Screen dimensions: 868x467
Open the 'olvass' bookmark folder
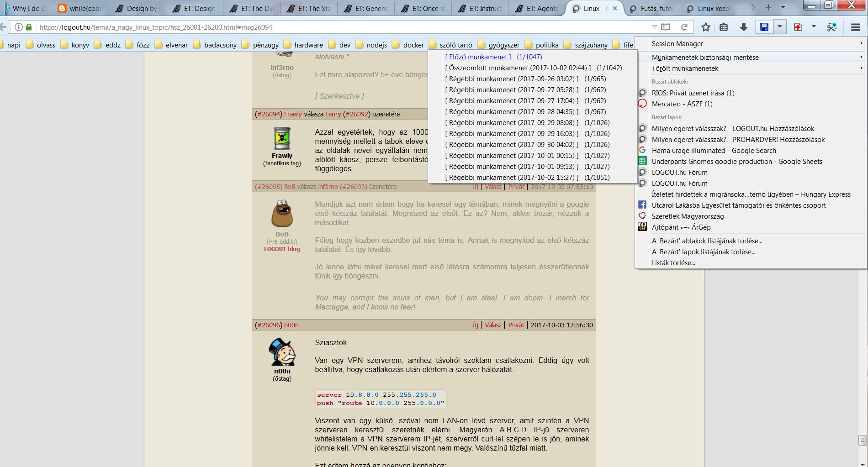41,45
